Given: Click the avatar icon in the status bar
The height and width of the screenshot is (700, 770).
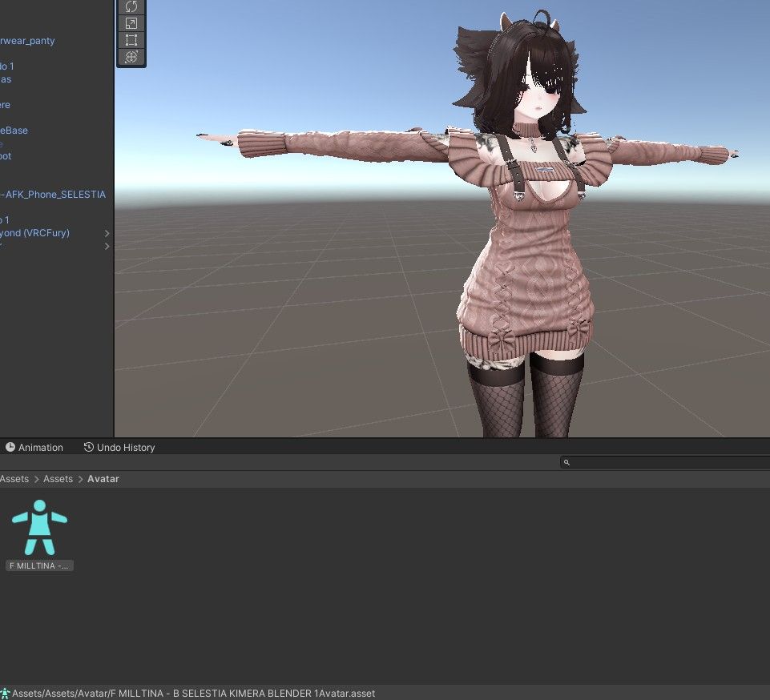Looking at the screenshot, I should click(x=5, y=693).
